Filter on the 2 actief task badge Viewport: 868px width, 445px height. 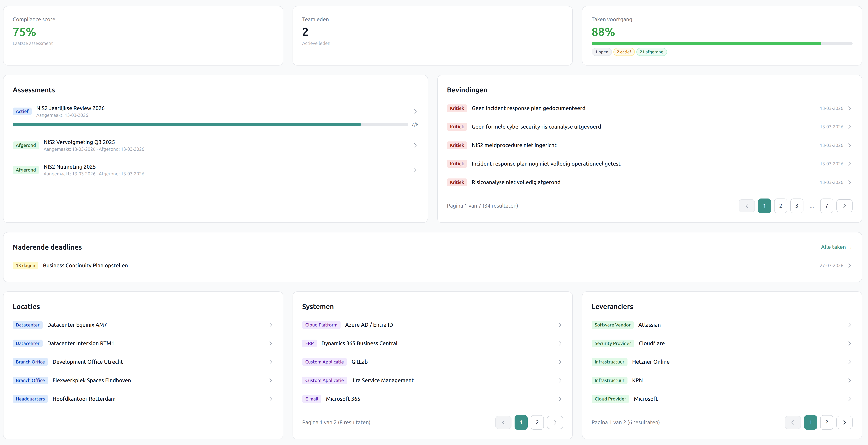(624, 52)
